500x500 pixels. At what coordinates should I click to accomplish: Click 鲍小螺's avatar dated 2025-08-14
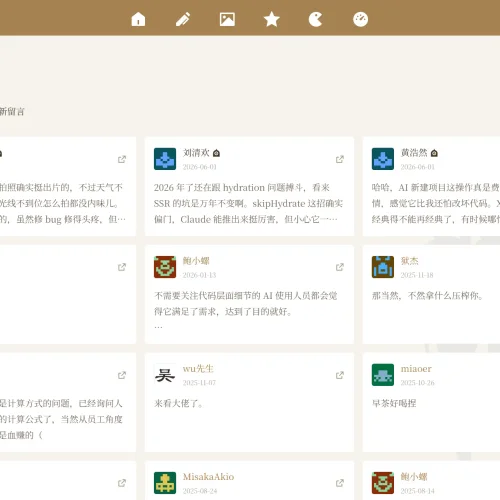pos(383,483)
